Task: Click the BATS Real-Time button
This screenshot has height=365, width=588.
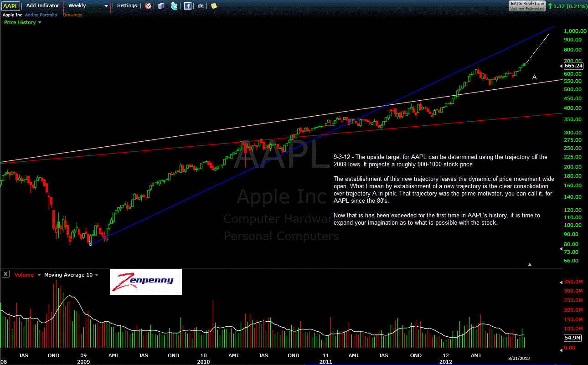Action: [x=527, y=6]
